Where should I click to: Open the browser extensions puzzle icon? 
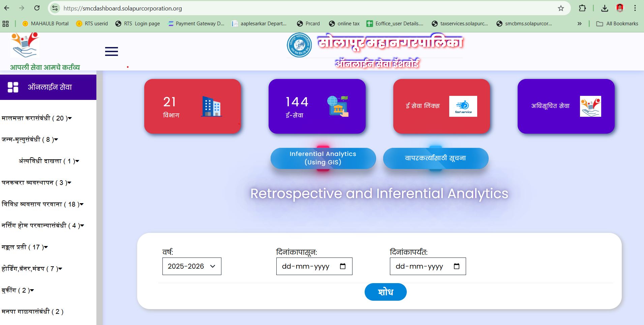582,8
